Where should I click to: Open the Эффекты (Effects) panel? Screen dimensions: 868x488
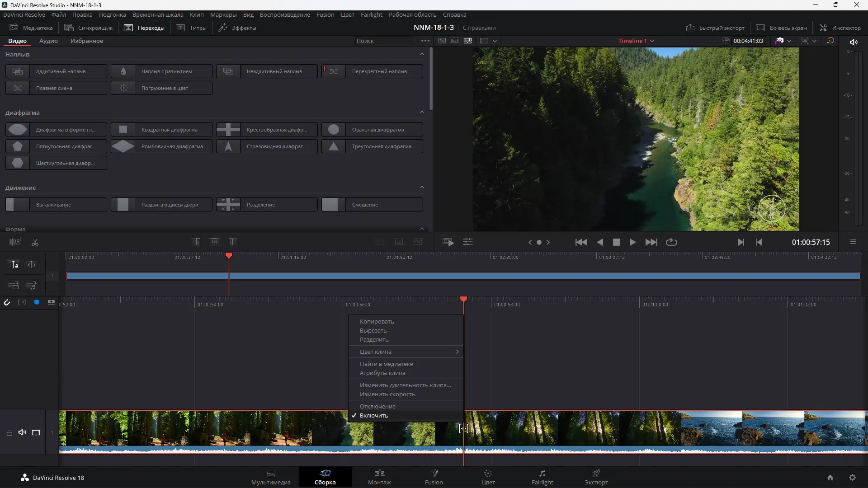coord(237,28)
